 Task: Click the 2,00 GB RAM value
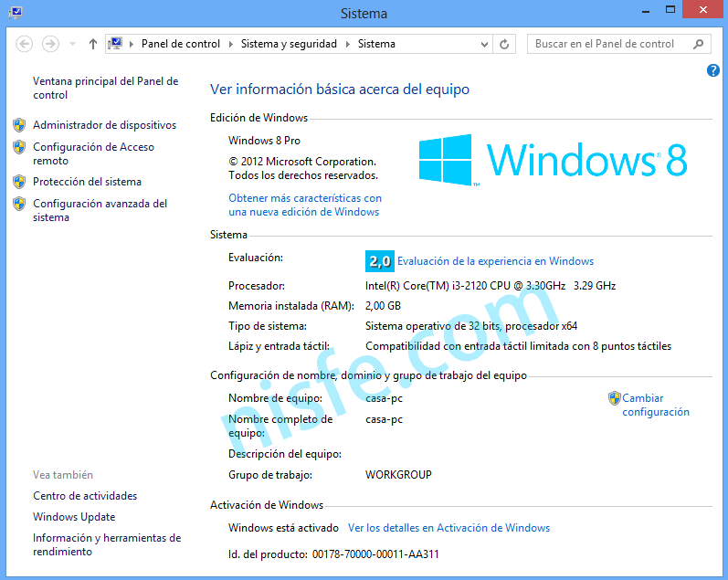pyautogui.click(x=383, y=306)
